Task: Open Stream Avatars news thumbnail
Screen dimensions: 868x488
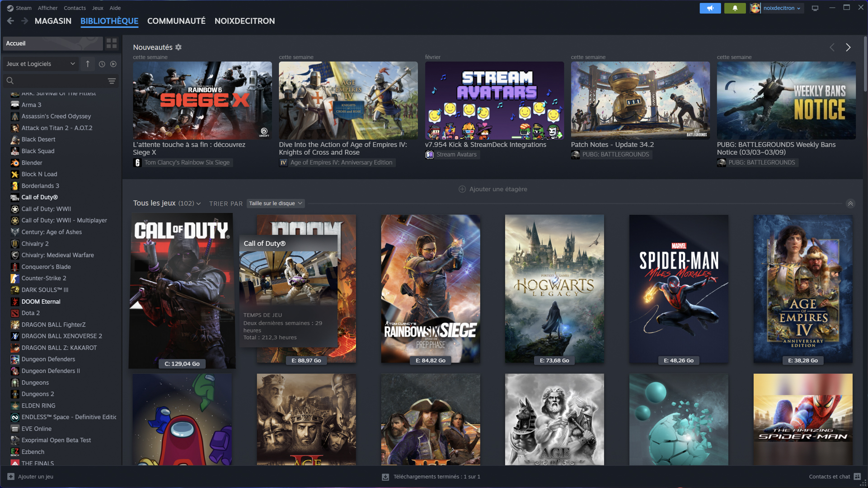Action: click(x=494, y=100)
